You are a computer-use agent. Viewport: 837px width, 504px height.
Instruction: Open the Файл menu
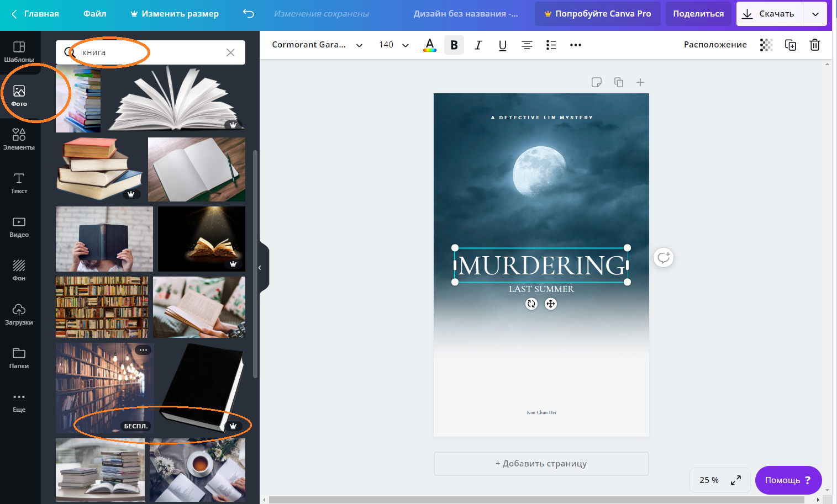click(x=94, y=14)
